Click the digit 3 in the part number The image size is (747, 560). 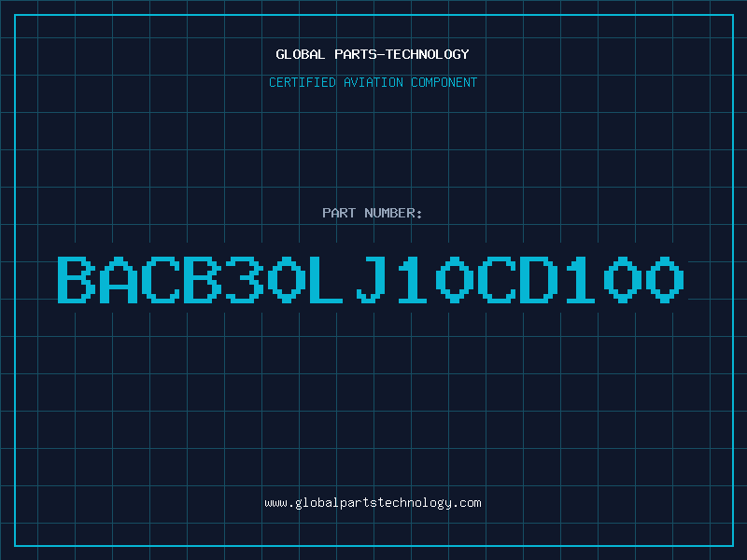(x=245, y=280)
